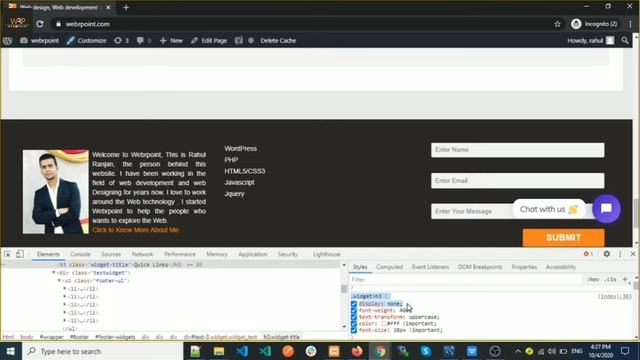Select #wrapper in the DOM breadcrumb
The image size is (640, 360).
tap(51, 337)
